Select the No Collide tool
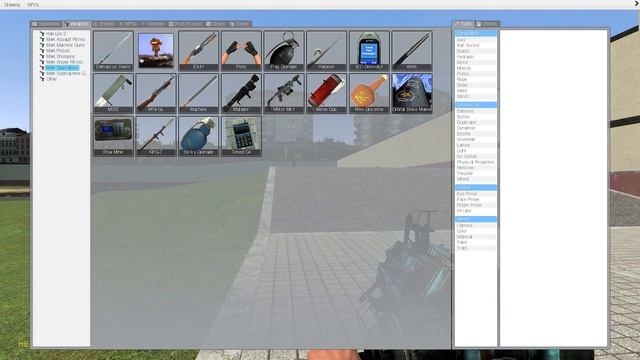The width and height of the screenshot is (640, 360). 476,156
